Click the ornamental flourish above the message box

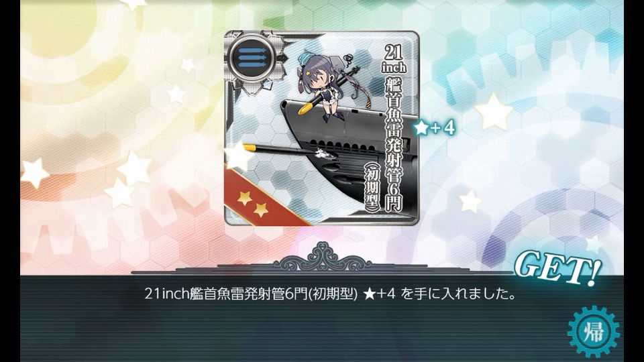click(323, 257)
